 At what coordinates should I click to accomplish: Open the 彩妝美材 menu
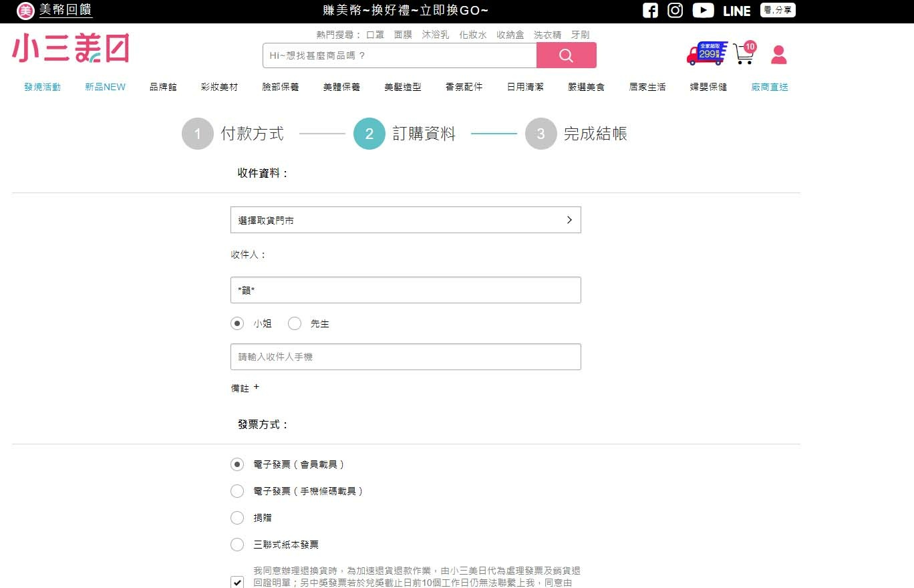tap(219, 87)
